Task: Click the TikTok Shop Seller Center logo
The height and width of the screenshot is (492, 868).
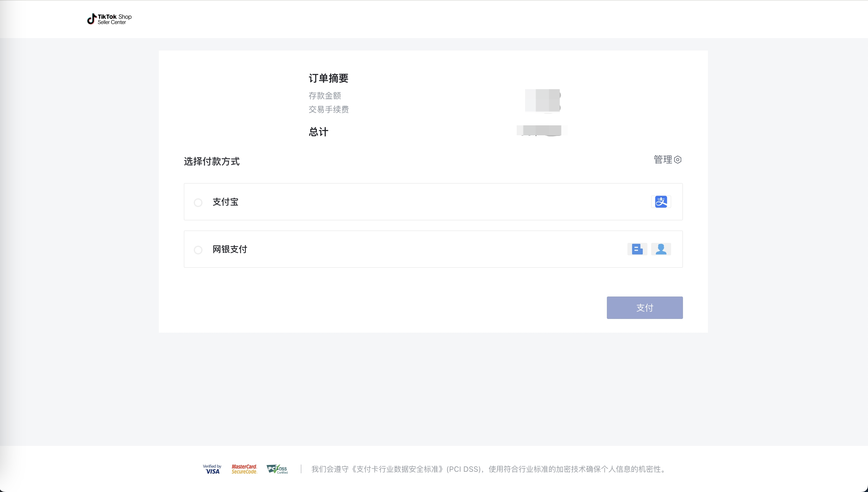Action: pos(109,19)
